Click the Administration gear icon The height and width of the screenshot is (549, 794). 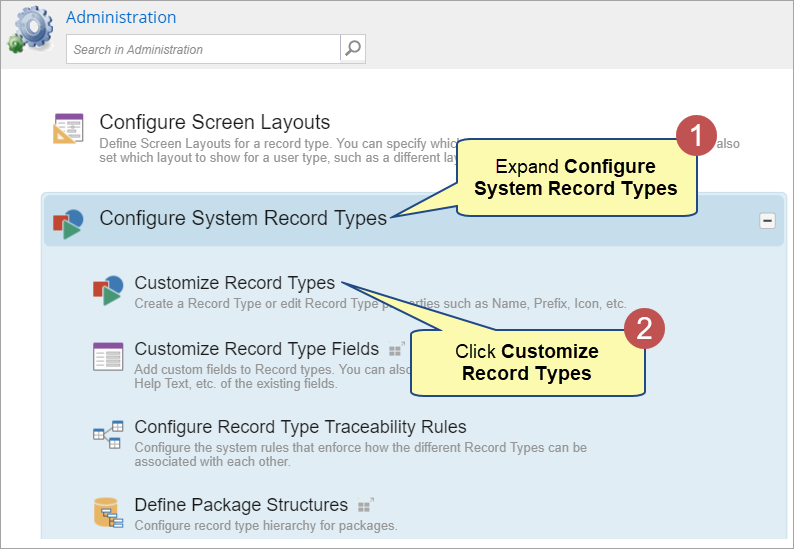31,30
